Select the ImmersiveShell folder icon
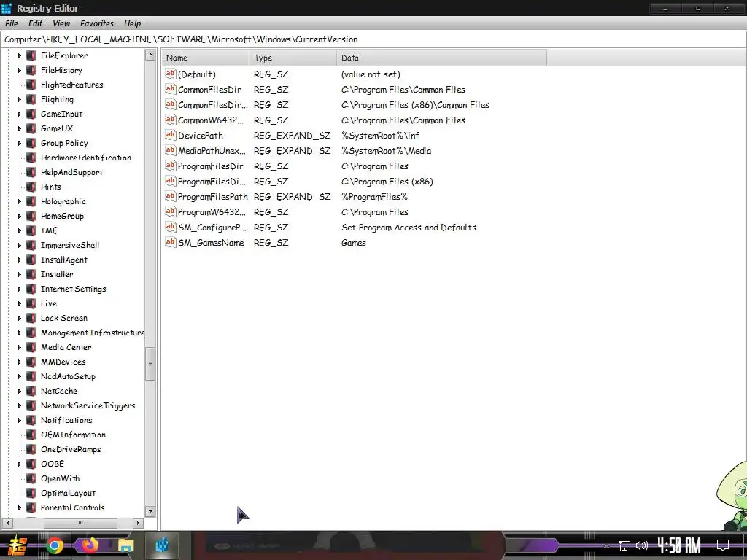The height and width of the screenshot is (560, 747). (31, 245)
